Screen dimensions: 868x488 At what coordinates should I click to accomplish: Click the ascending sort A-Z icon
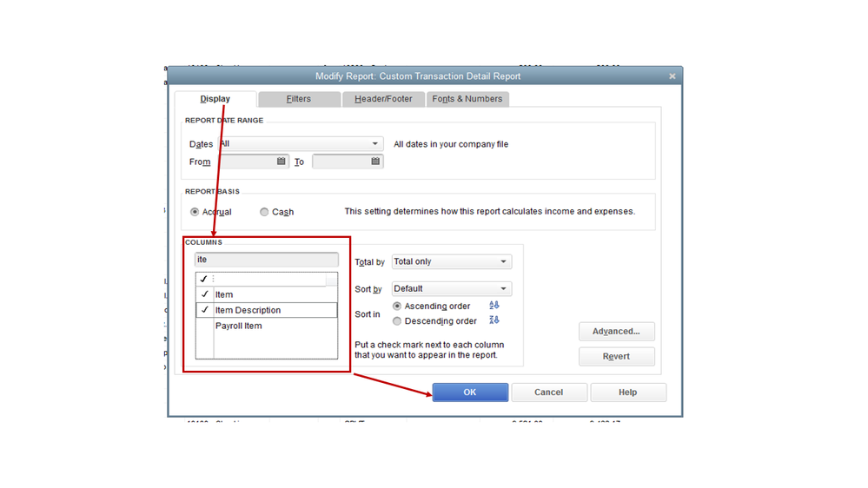coord(494,306)
